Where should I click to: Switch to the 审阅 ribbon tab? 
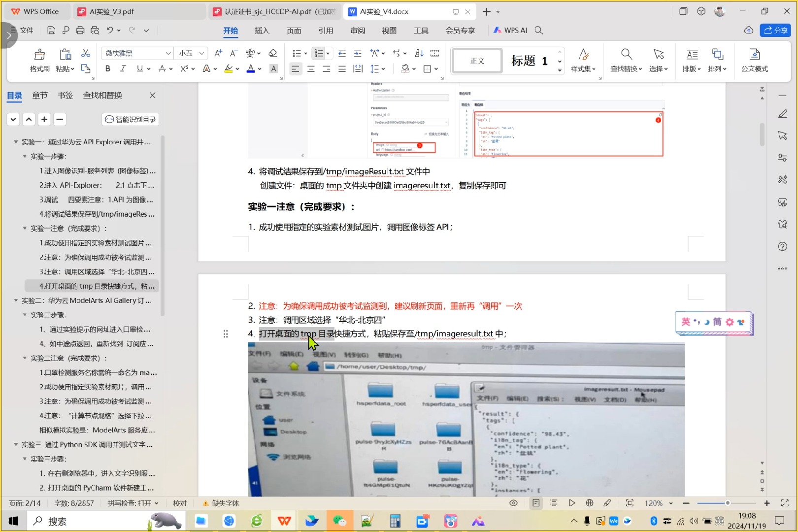coord(358,31)
